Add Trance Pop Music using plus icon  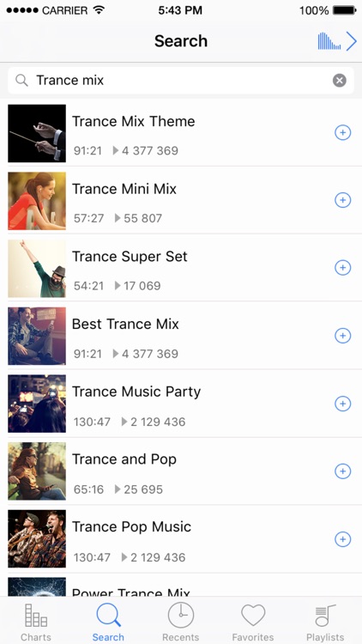[343, 539]
